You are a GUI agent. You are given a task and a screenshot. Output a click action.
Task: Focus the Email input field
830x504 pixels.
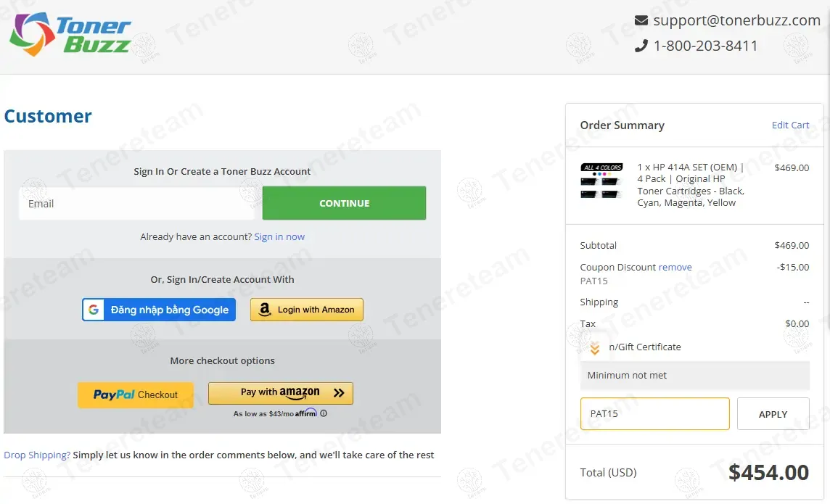(x=137, y=204)
